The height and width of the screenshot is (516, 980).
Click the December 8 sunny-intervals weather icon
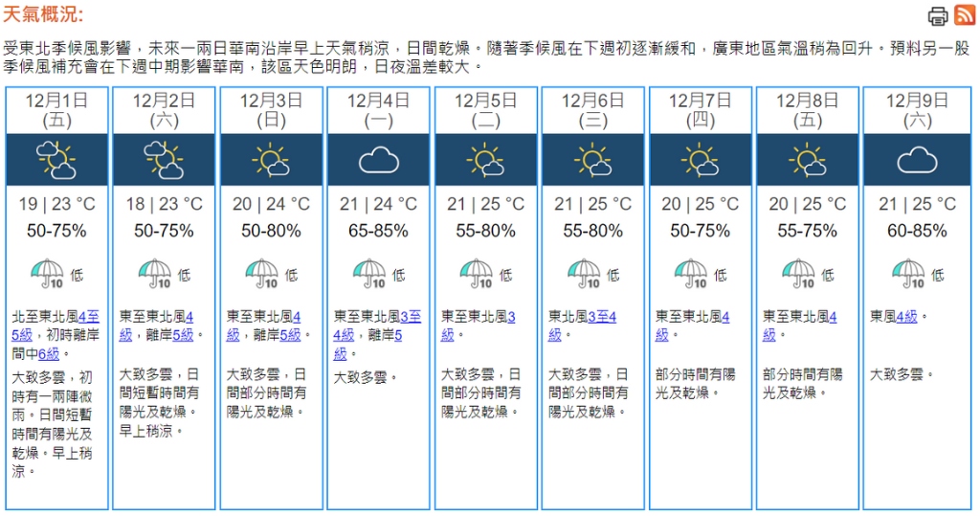[x=807, y=160]
